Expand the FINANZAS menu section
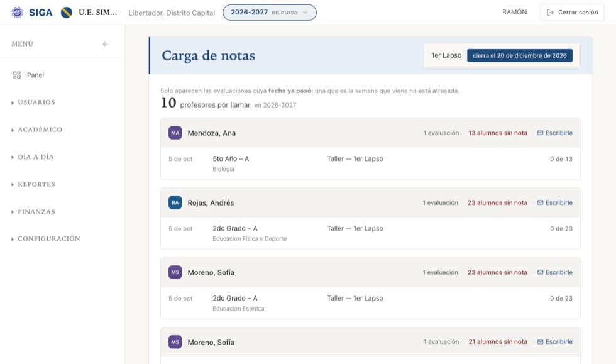 pos(33,211)
